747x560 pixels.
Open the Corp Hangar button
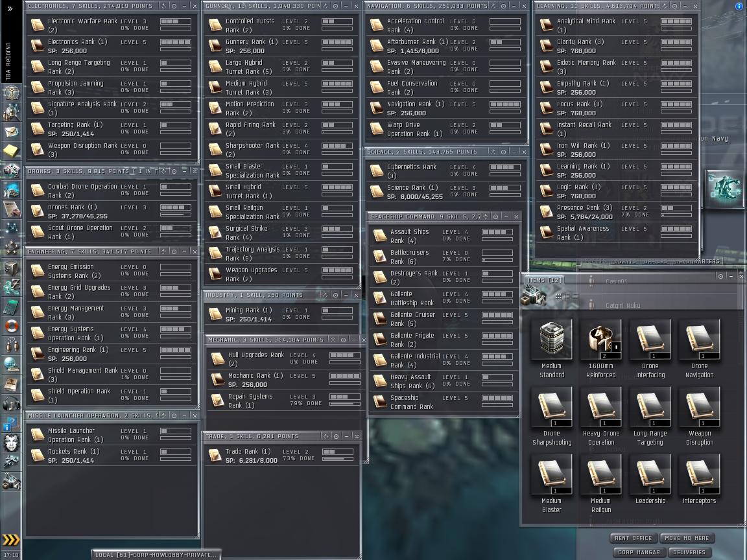[x=639, y=552]
